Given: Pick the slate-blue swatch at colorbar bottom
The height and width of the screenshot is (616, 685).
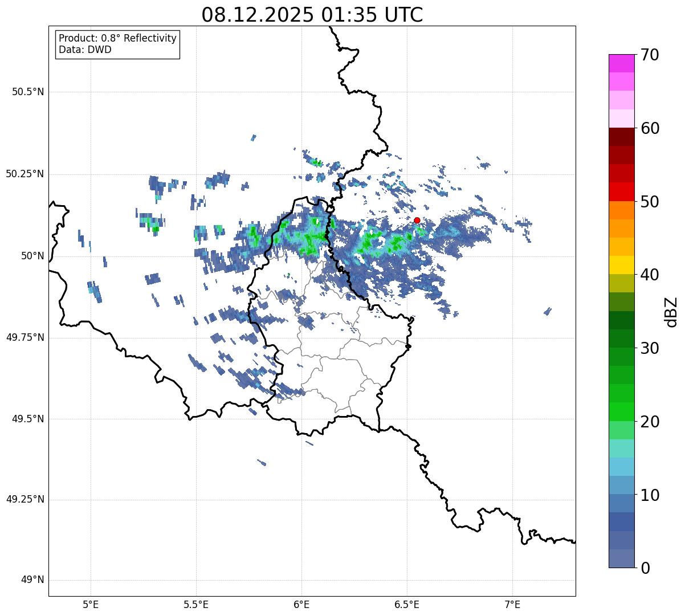Looking at the screenshot, I should tap(622, 558).
